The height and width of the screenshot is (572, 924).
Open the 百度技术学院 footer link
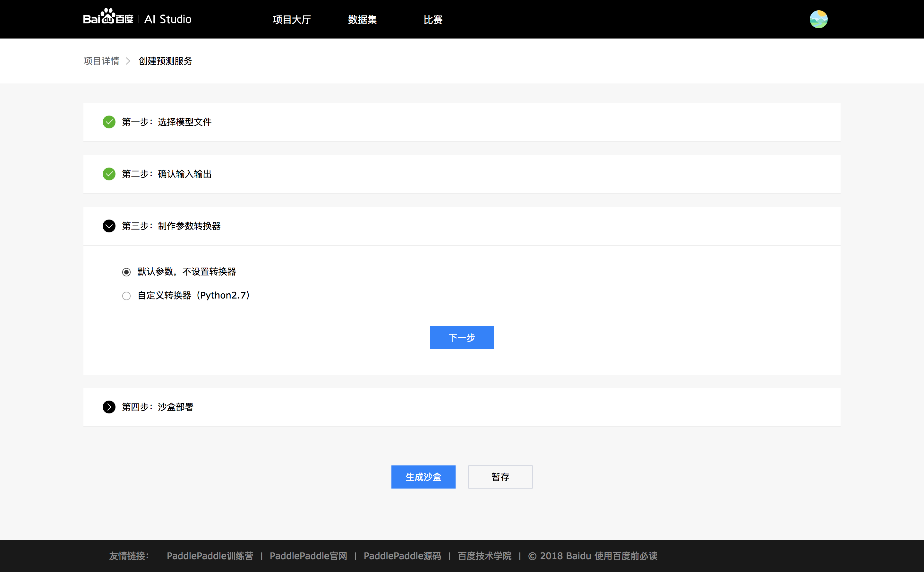click(x=484, y=556)
